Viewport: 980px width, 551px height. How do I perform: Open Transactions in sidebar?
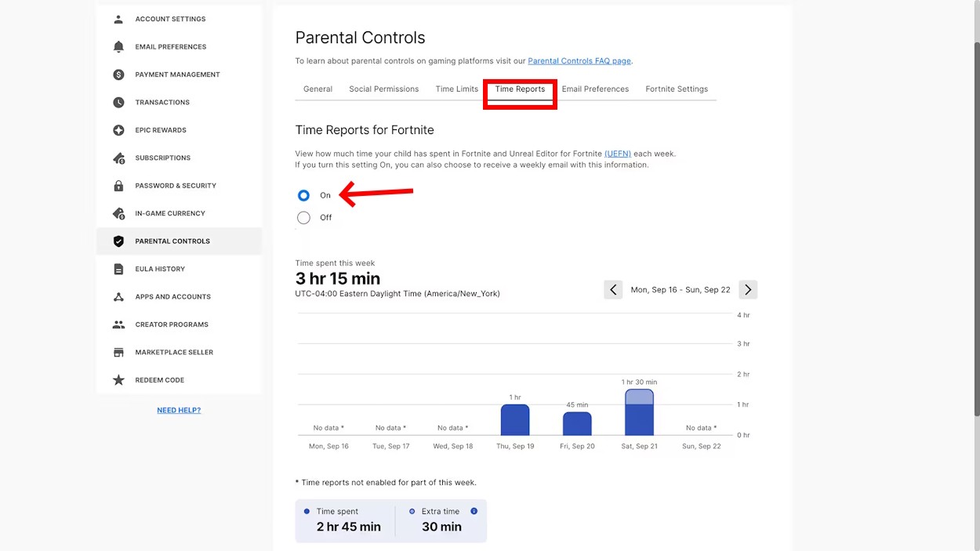180,103
